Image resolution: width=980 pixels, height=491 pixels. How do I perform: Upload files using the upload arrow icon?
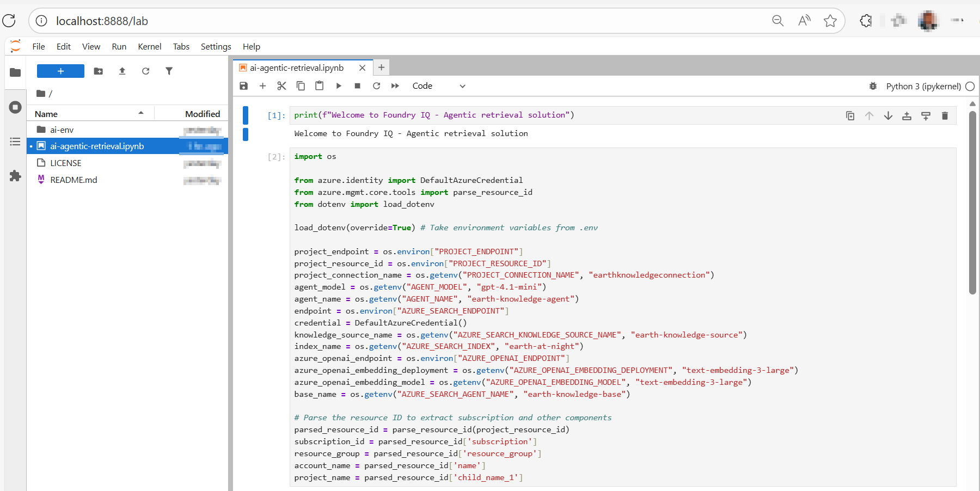(122, 71)
